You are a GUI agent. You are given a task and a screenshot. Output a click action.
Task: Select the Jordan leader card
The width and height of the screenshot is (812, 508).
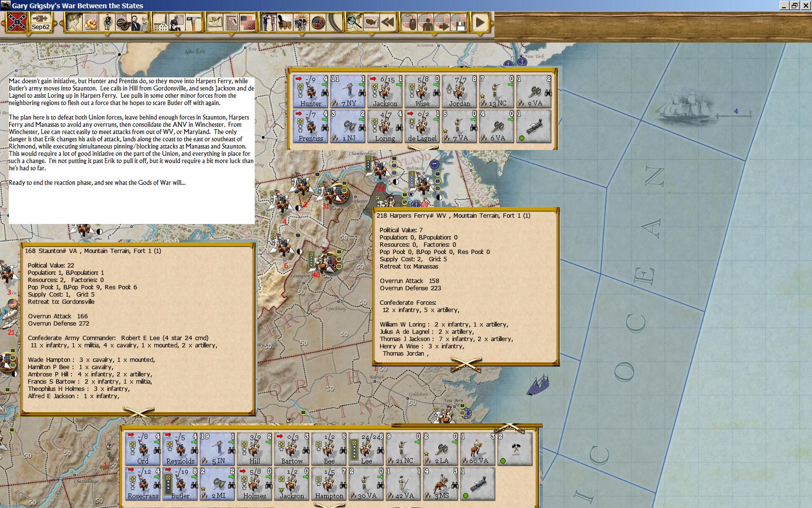(x=460, y=91)
